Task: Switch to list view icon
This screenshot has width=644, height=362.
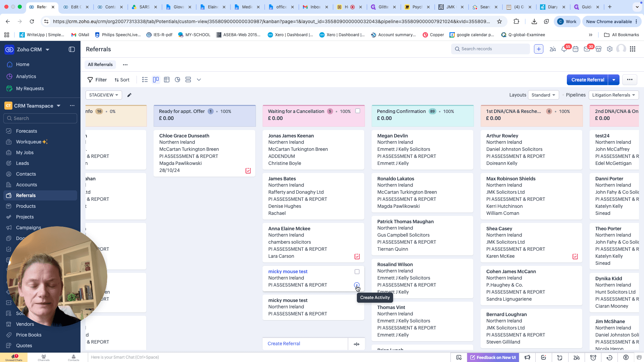Action: [x=145, y=80]
